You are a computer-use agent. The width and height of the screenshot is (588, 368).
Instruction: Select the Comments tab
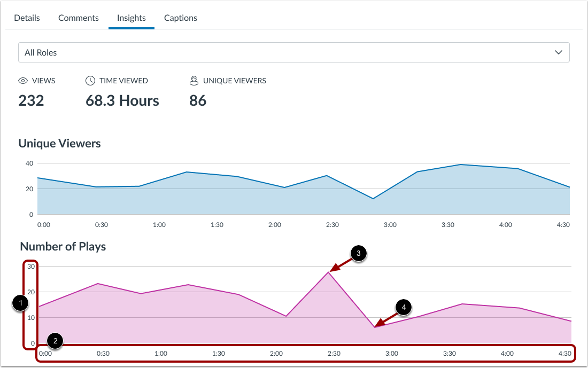(x=78, y=18)
